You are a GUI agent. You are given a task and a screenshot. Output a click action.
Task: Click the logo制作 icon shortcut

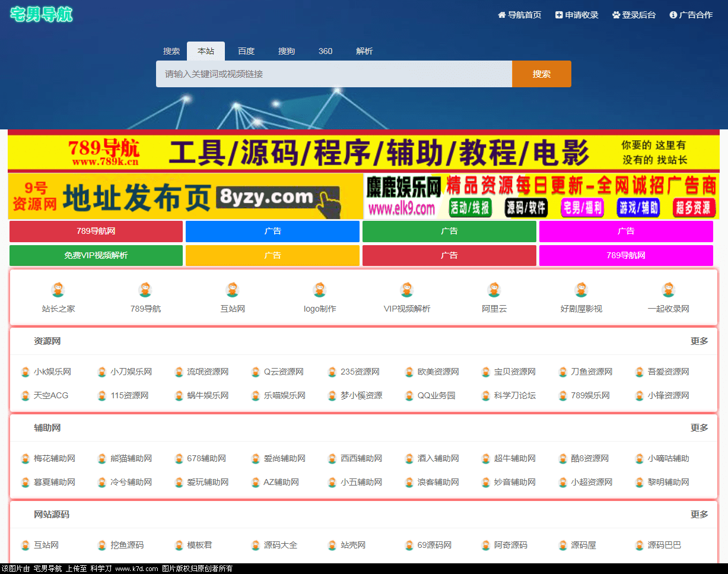(x=320, y=290)
